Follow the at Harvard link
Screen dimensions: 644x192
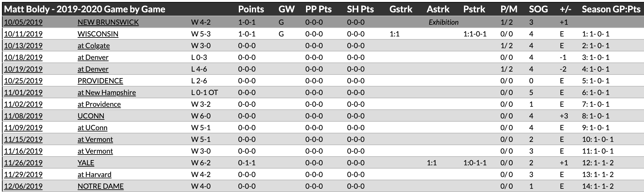(x=94, y=175)
